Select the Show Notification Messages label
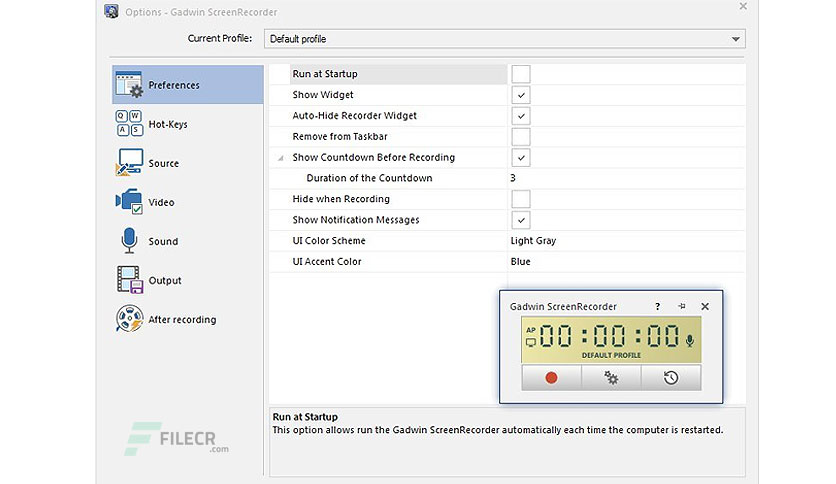 (x=356, y=220)
